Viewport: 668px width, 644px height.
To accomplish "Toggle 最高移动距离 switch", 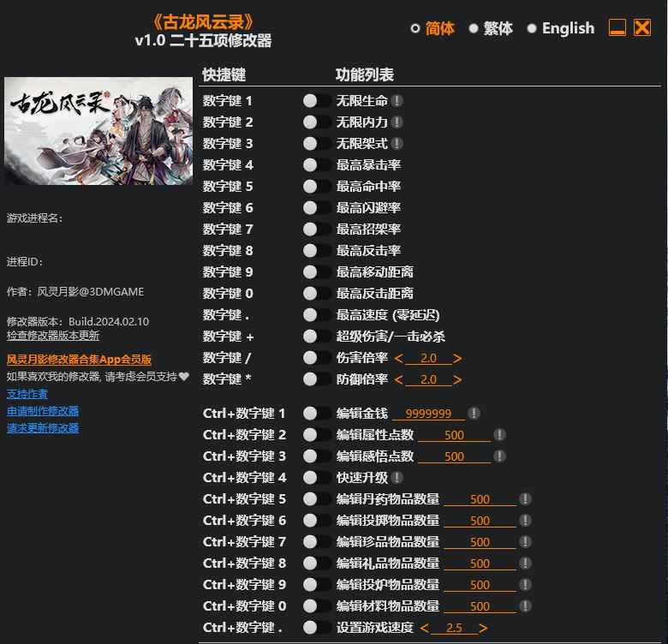I will click(317, 271).
